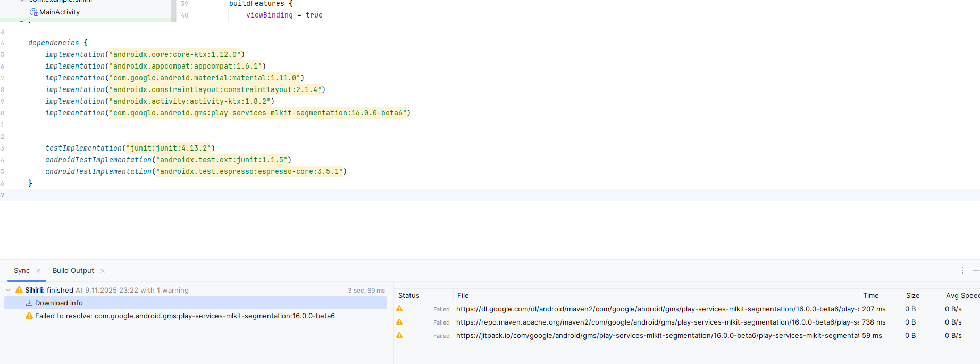980x364 pixels.
Task: Open the build panel options menu (three dots)
Action: click(x=962, y=270)
